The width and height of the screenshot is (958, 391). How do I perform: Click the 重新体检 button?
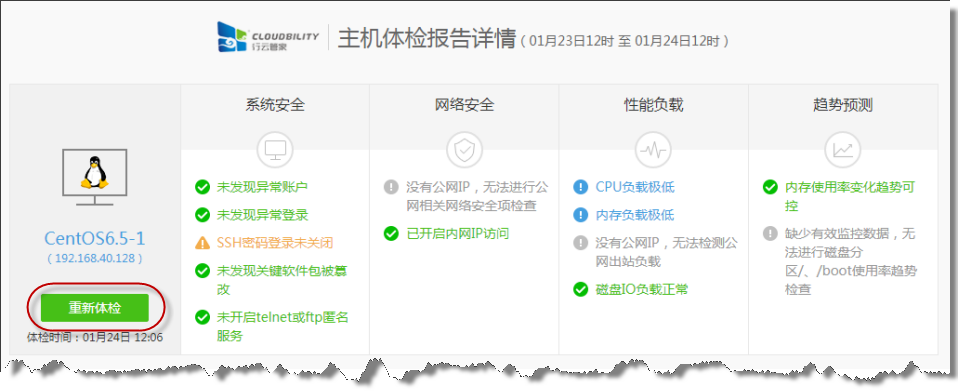tap(95, 308)
